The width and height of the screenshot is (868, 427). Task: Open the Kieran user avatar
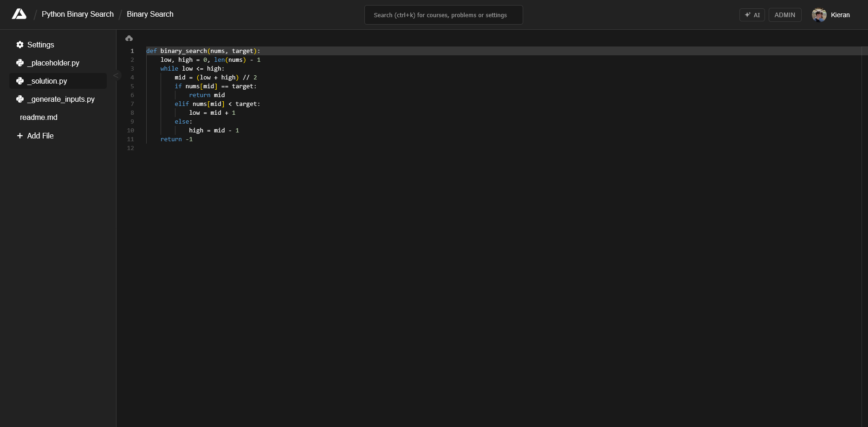tap(819, 15)
